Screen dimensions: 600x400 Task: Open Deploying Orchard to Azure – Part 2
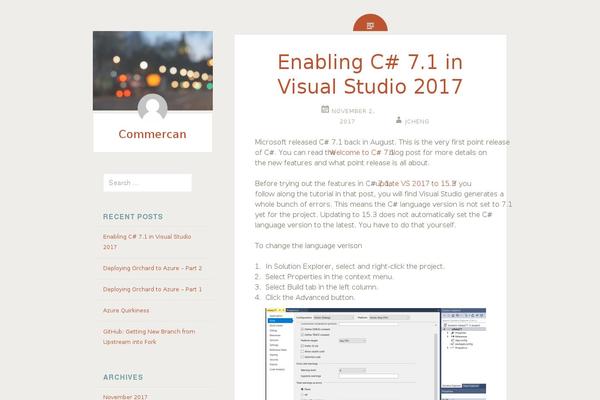pos(152,268)
